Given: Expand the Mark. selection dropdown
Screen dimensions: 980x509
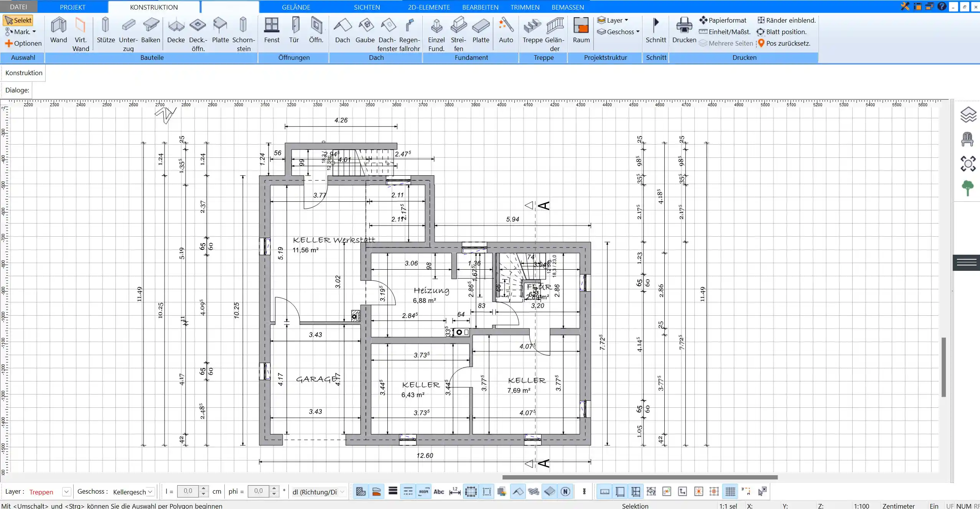Looking at the screenshot, I should [21, 32].
